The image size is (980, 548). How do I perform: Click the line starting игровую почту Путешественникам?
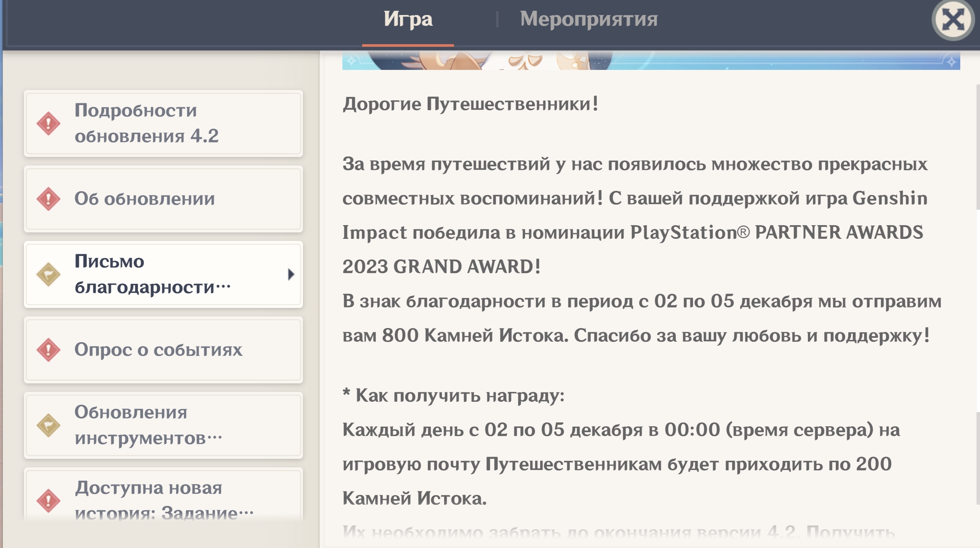[617, 464]
